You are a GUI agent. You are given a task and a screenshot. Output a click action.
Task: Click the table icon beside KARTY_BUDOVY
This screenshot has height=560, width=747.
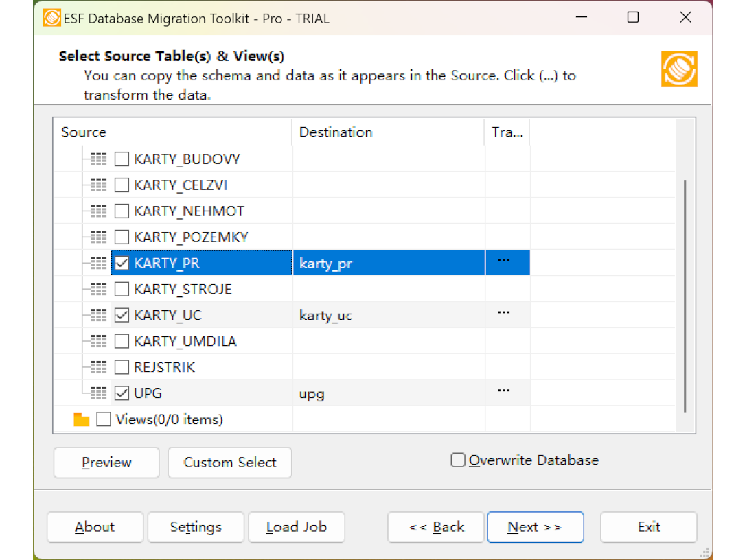click(x=97, y=159)
